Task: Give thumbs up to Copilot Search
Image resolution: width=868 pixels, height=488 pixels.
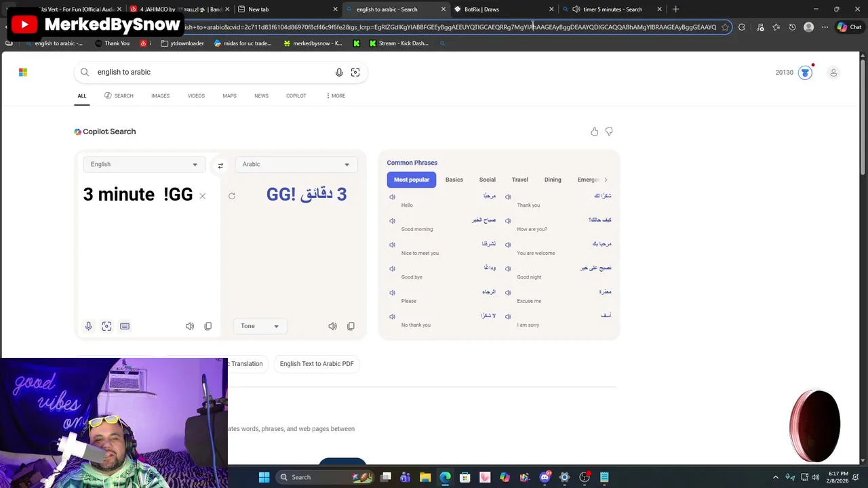Action: (594, 131)
